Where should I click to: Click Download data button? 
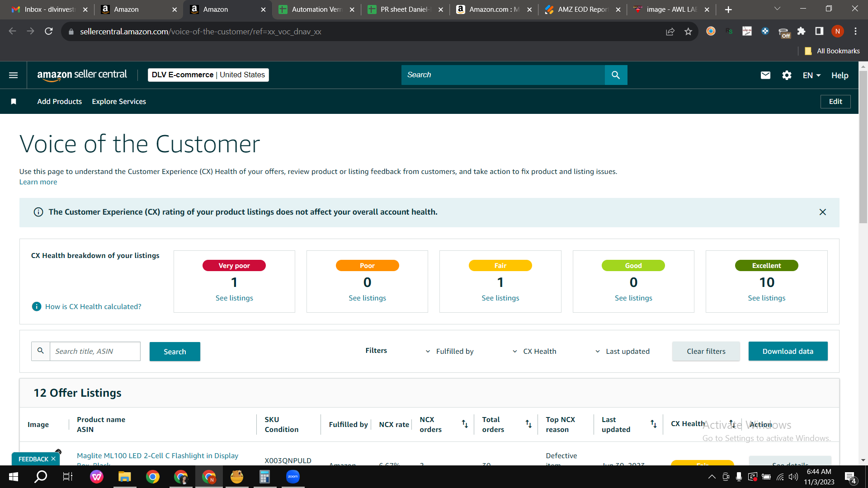(788, 352)
